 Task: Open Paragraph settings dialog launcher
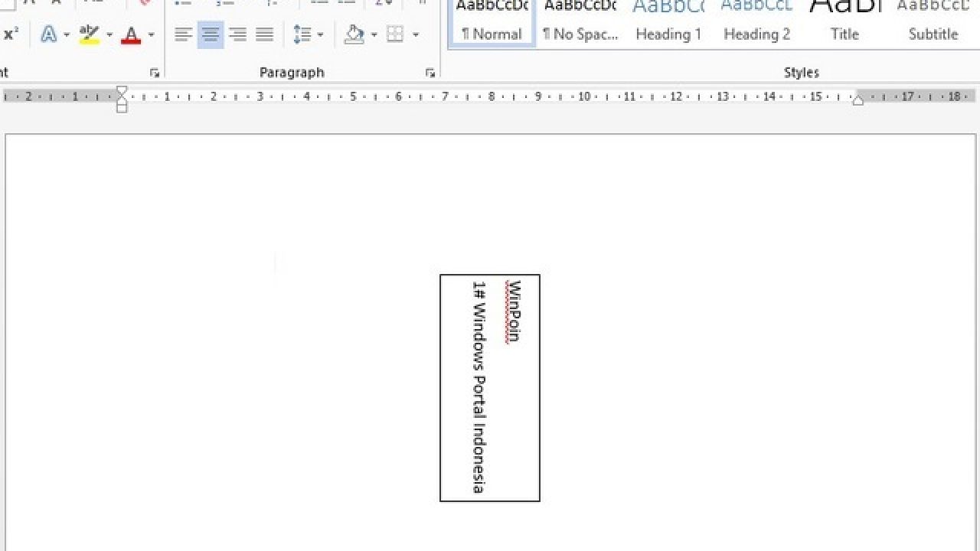click(430, 73)
